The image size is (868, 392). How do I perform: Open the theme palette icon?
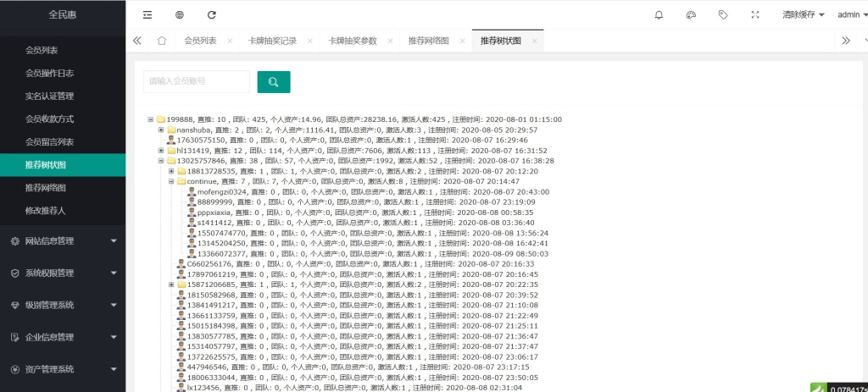click(x=691, y=14)
